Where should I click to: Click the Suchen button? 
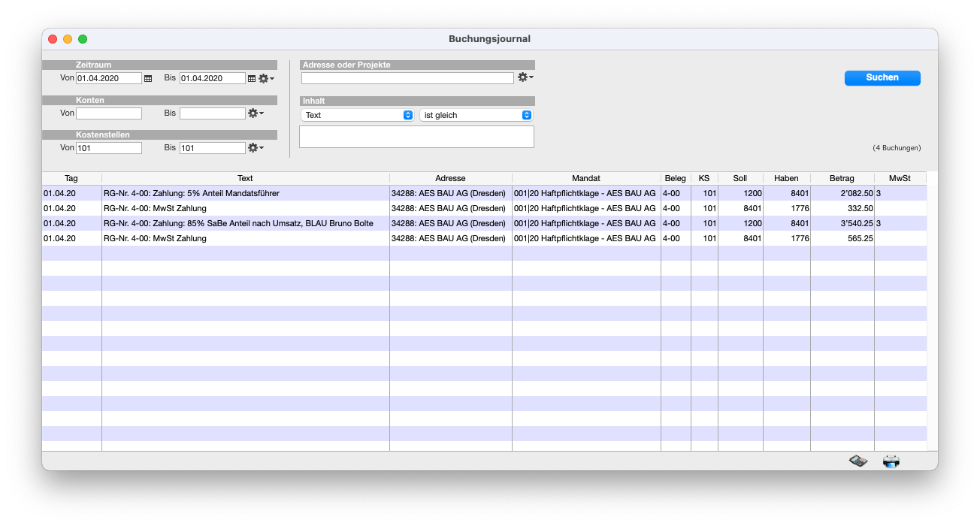pos(882,78)
